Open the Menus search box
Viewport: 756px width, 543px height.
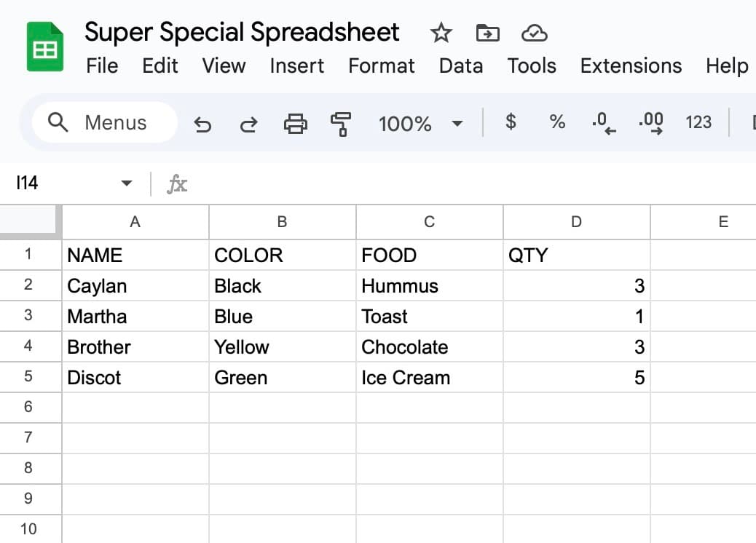[x=103, y=122]
